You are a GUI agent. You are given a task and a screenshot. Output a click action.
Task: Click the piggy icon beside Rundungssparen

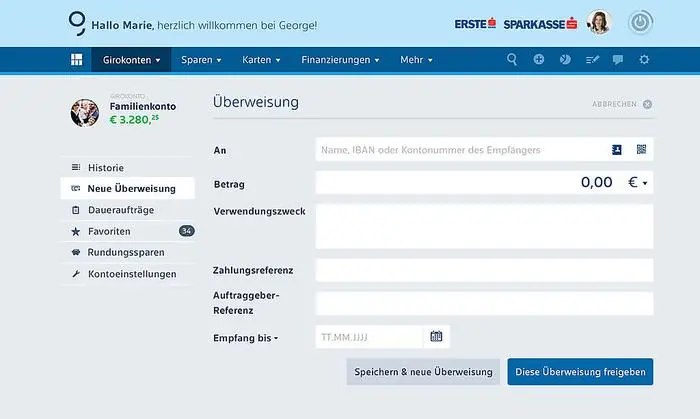coord(76,252)
